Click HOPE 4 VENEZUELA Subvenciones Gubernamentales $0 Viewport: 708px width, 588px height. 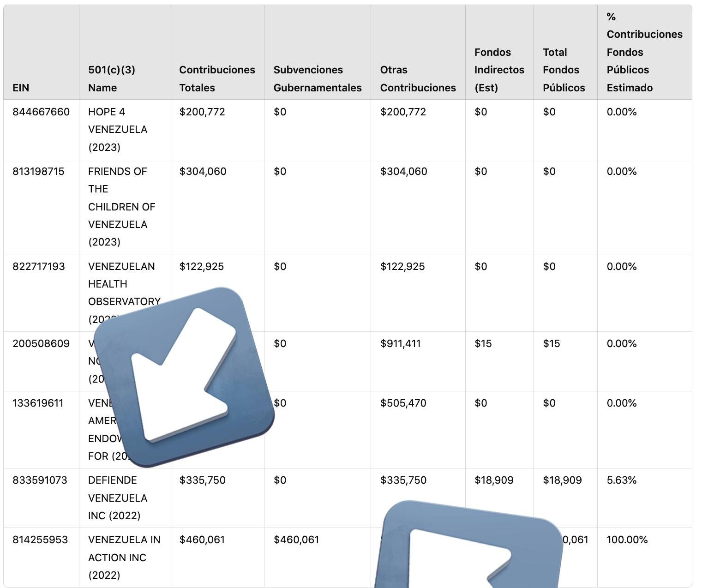[280, 112]
